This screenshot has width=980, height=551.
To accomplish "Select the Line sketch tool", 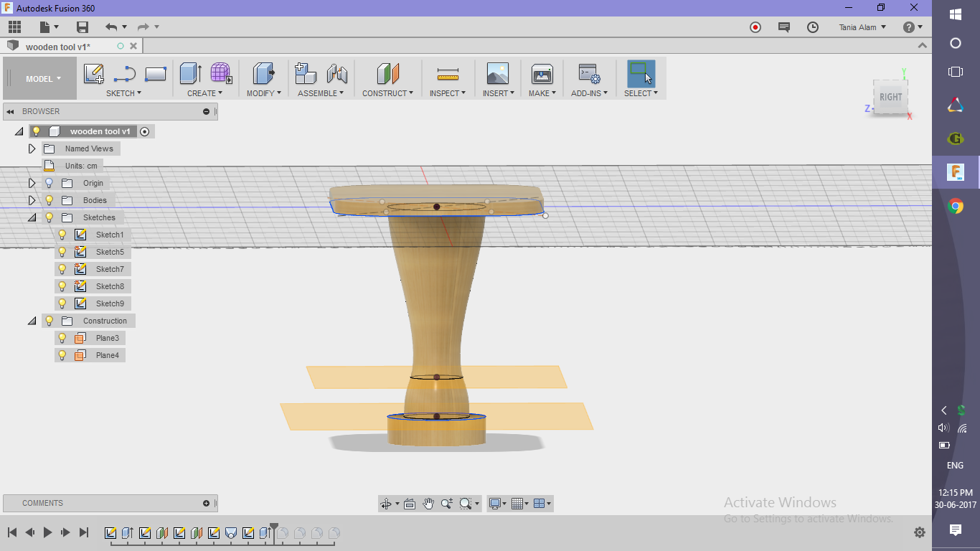I will coord(125,74).
